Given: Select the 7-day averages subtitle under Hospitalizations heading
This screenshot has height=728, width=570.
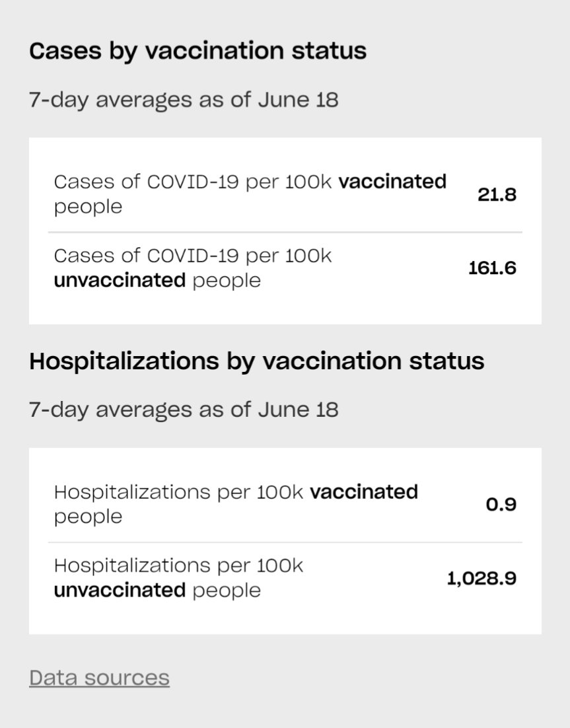Looking at the screenshot, I should pos(184,410).
